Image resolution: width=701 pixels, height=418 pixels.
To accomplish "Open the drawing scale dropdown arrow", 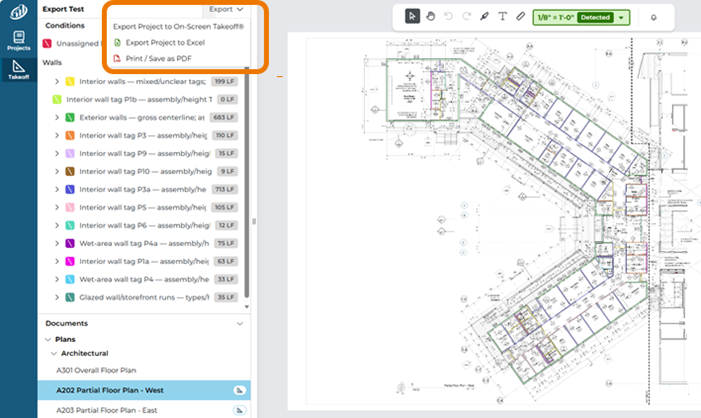I will click(621, 17).
